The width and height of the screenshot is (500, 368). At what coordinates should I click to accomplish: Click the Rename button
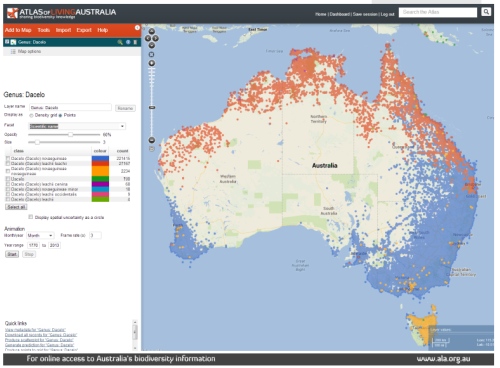(x=125, y=108)
